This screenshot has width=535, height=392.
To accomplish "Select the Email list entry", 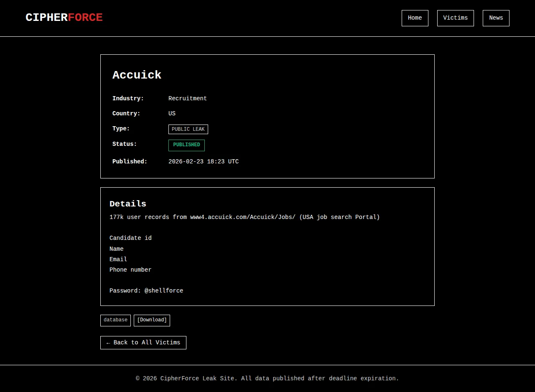I will click(x=118, y=260).
